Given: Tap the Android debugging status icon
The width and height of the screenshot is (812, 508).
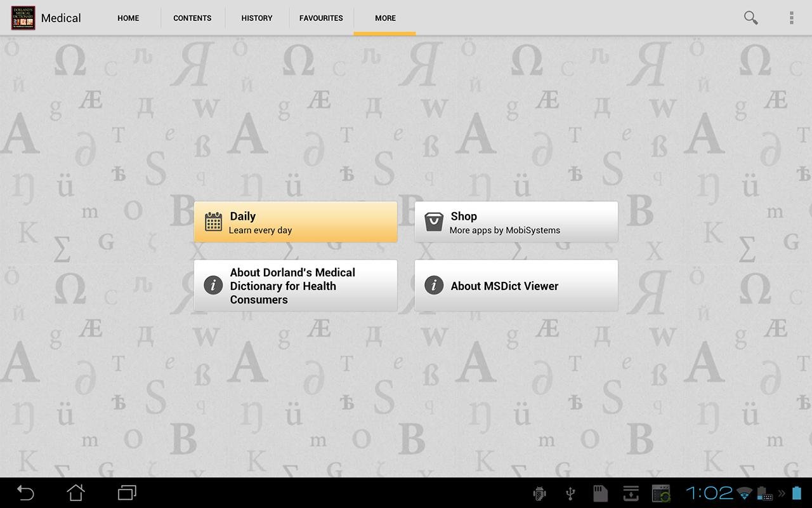Looking at the screenshot, I should 540,493.
